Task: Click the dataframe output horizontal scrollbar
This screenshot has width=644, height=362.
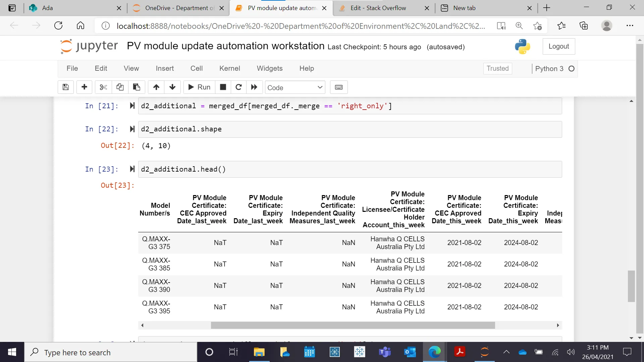Action: click(353, 325)
